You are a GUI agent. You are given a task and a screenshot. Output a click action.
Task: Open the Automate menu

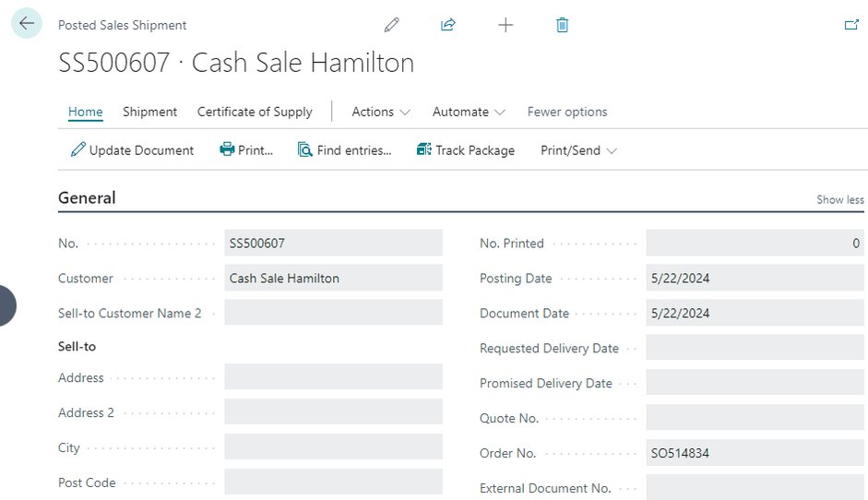click(x=469, y=112)
